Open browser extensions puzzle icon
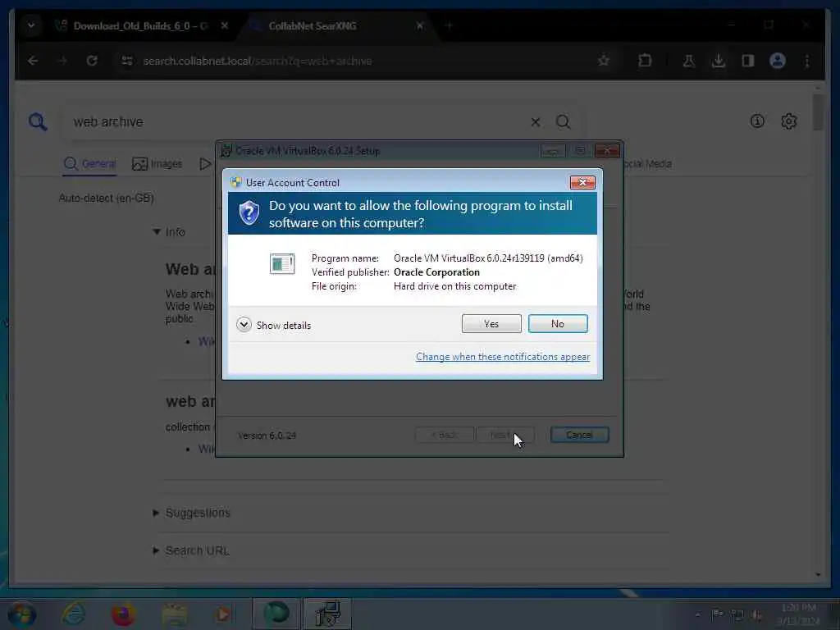This screenshot has height=630, width=840. pyautogui.click(x=645, y=61)
